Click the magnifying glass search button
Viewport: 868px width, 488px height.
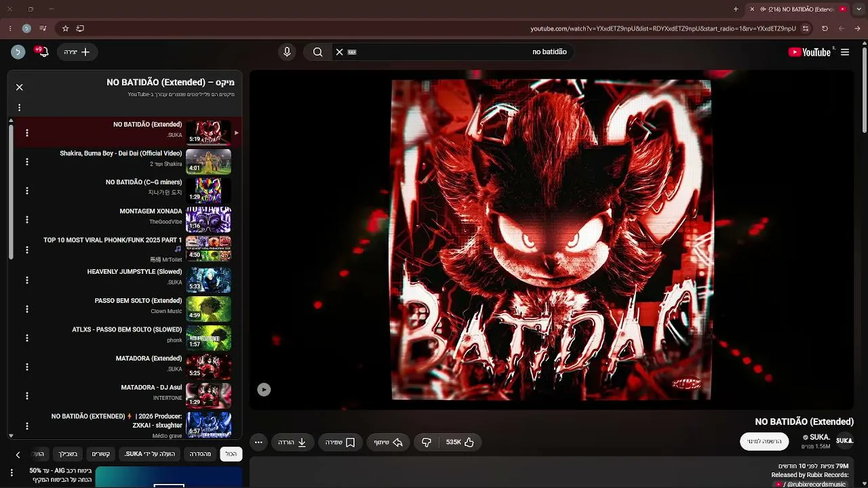(x=317, y=52)
